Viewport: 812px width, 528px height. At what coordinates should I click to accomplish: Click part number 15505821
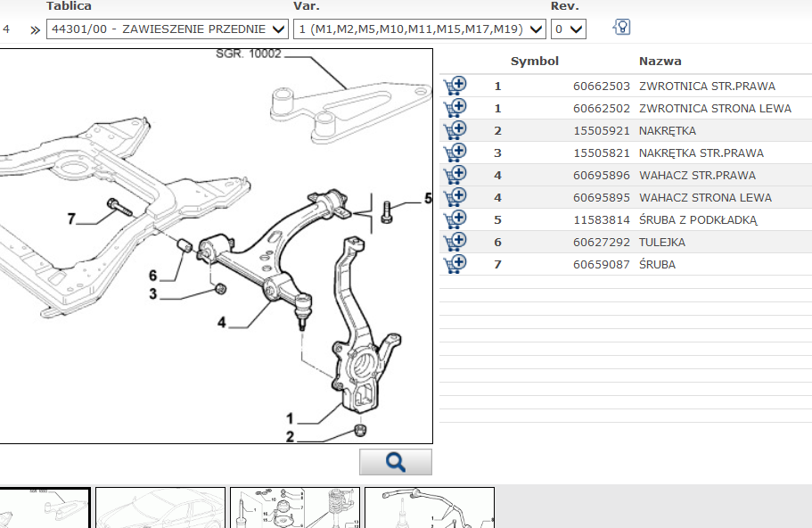pyautogui.click(x=602, y=153)
